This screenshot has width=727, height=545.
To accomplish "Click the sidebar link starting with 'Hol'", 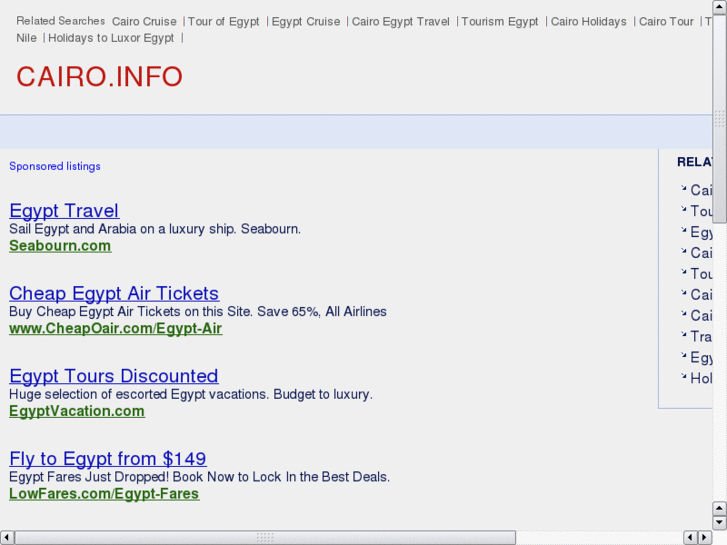I will point(701,378).
